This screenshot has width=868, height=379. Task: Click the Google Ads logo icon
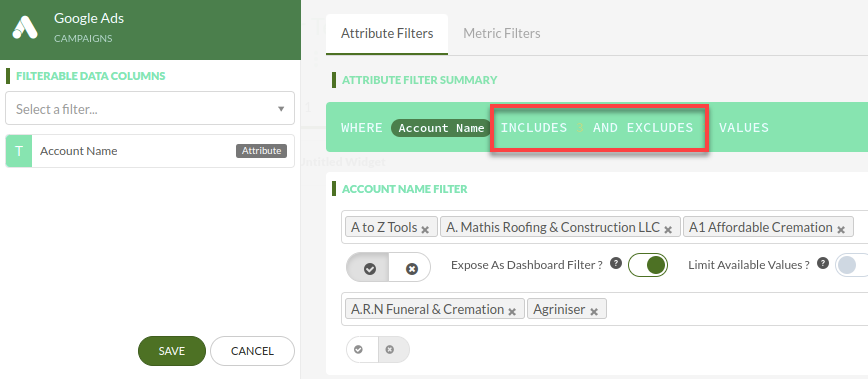click(25, 27)
